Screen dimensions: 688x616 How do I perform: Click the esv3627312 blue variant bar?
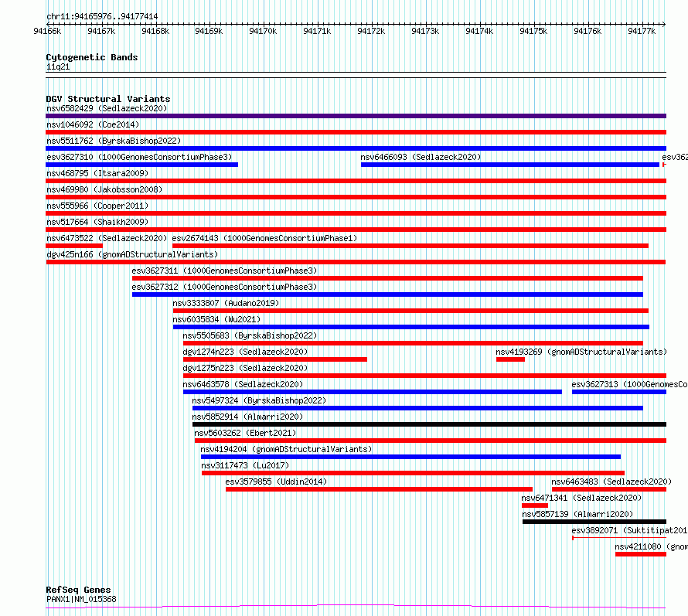click(x=387, y=294)
